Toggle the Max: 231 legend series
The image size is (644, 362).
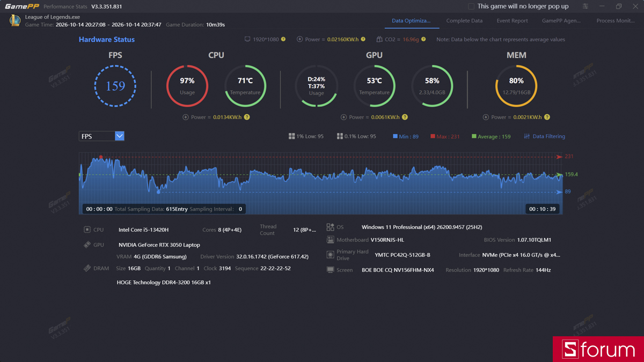pyautogui.click(x=445, y=136)
